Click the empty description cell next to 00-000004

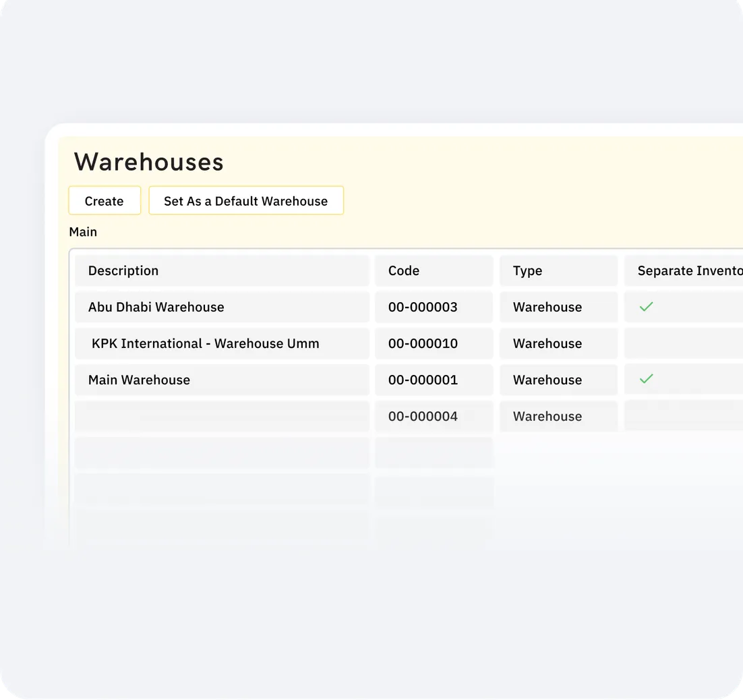point(222,416)
